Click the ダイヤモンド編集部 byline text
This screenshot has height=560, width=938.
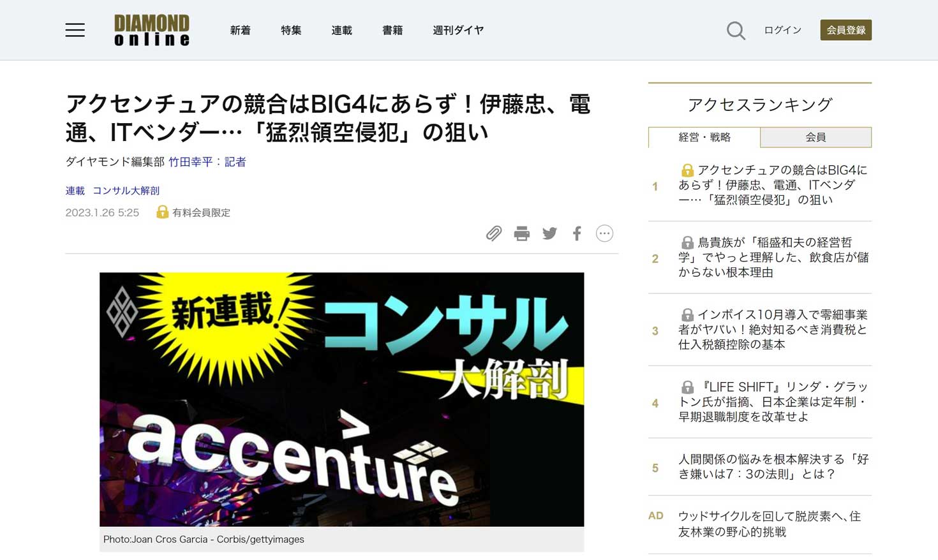click(115, 162)
